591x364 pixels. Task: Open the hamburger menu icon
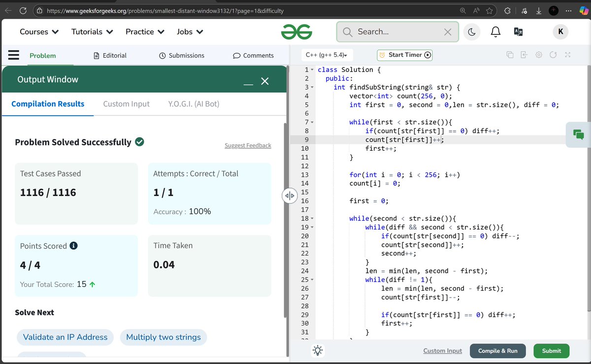(13, 55)
